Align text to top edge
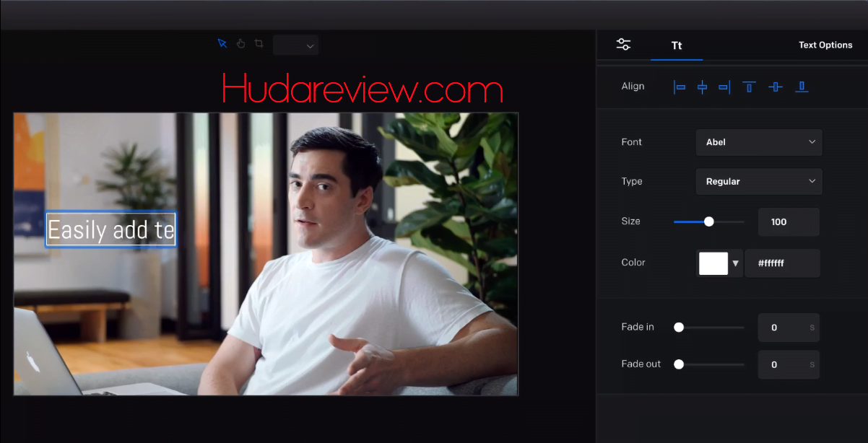Screen dimensions: 868x443 coord(750,87)
